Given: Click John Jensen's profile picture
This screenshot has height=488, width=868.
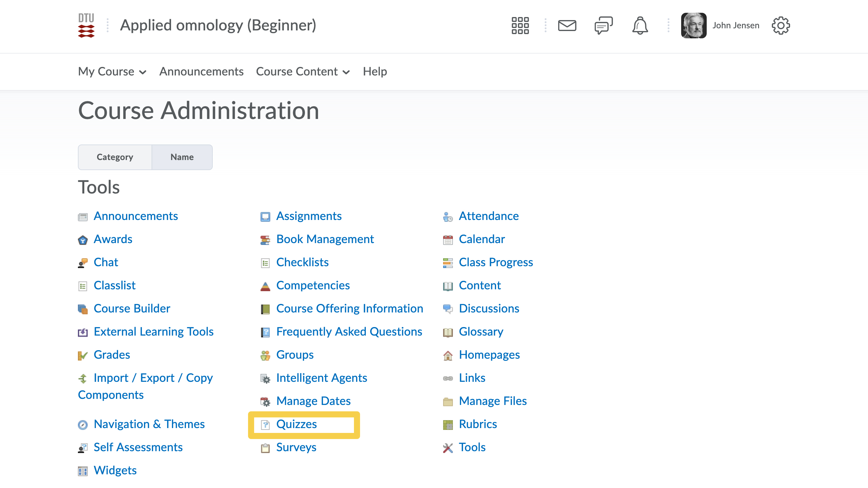Looking at the screenshot, I should [693, 26].
